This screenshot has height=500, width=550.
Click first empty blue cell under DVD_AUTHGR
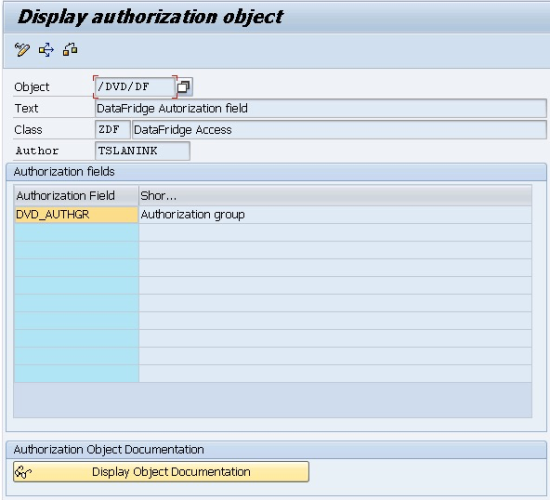pyautogui.click(x=76, y=232)
